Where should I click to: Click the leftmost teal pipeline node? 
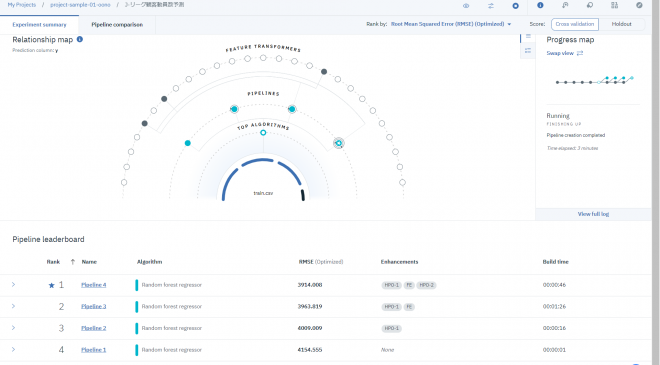[x=188, y=143]
